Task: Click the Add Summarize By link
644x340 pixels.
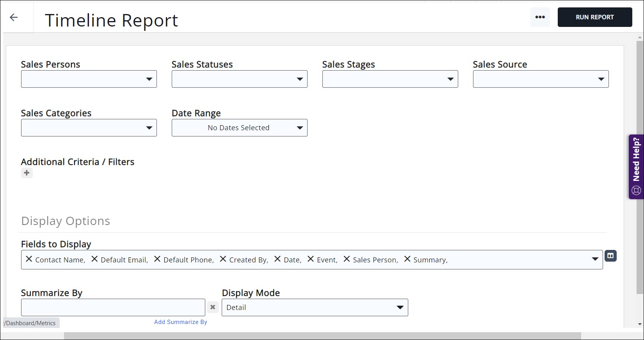Action: tap(180, 322)
